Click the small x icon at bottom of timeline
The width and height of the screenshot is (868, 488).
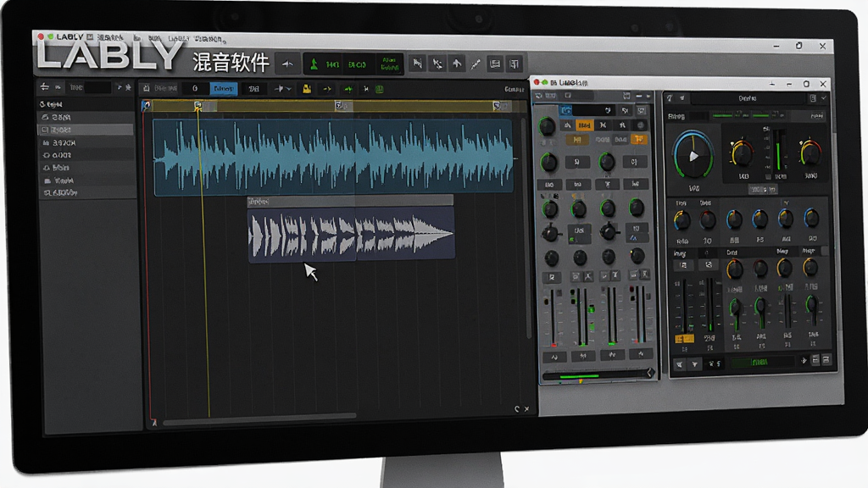[526, 409]
